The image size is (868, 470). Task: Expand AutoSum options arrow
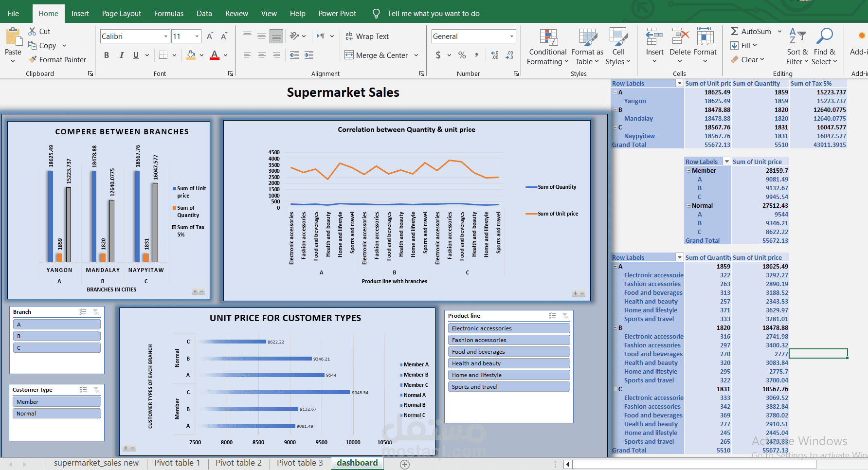click(779, 31)
